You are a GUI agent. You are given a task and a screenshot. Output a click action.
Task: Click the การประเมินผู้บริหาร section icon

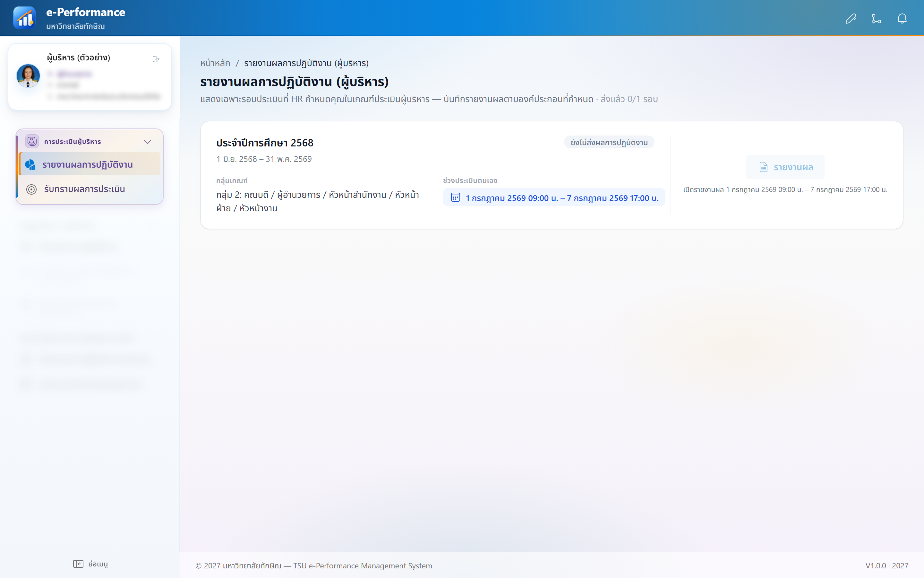click(32, 141)
